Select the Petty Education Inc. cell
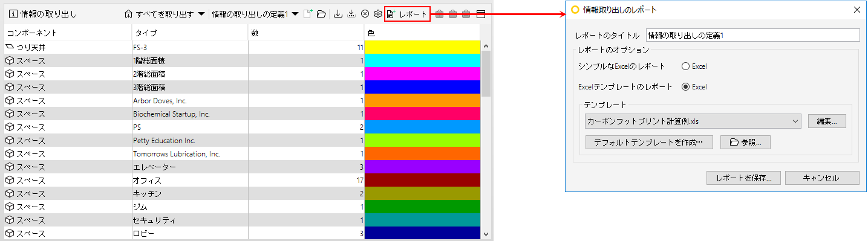This screenshot has width=868, height=241. click(190, 140)
